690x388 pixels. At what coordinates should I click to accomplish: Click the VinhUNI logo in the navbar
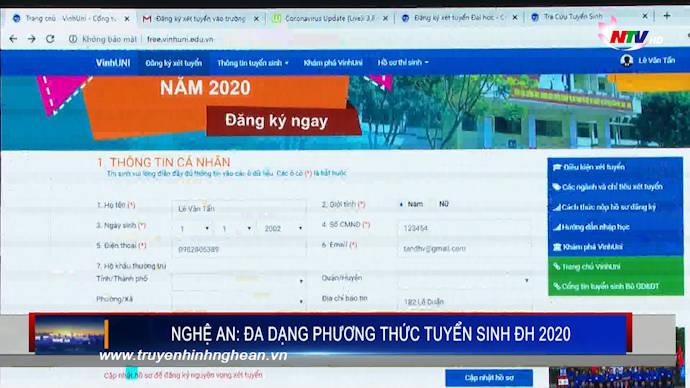113,63
